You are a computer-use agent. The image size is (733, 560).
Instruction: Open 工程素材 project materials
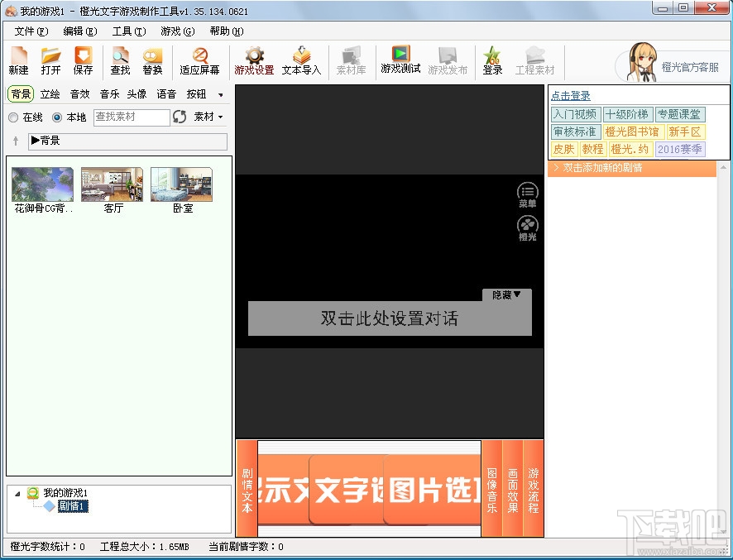click(534, 60)
